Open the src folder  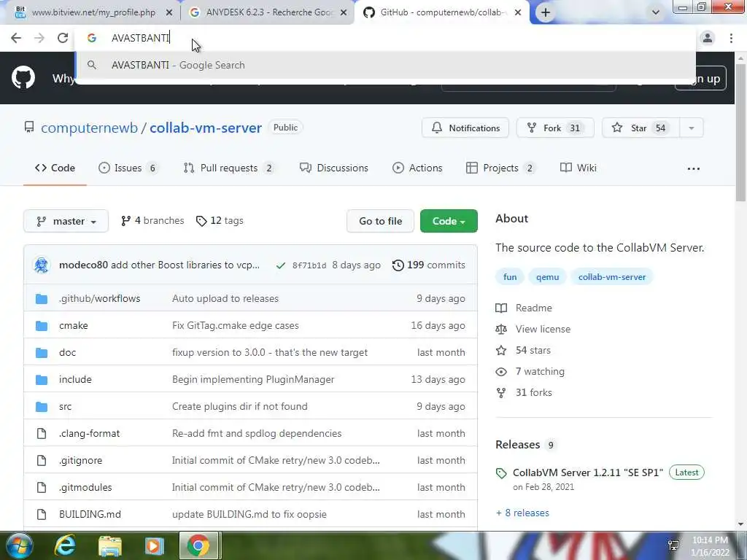65,407
